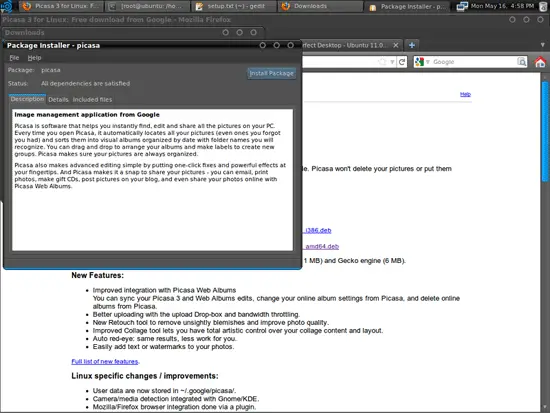Screen dimensions: 550x413
Task: Click the 'Linux specific changes / improvements:' heading
Action: [145, 376]
